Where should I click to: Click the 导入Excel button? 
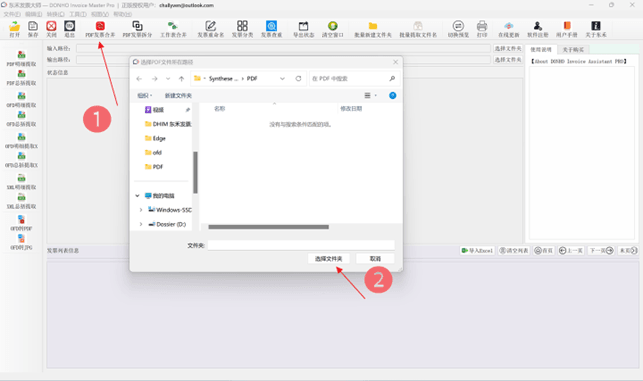pyautogui.click(x=477, y=250)
